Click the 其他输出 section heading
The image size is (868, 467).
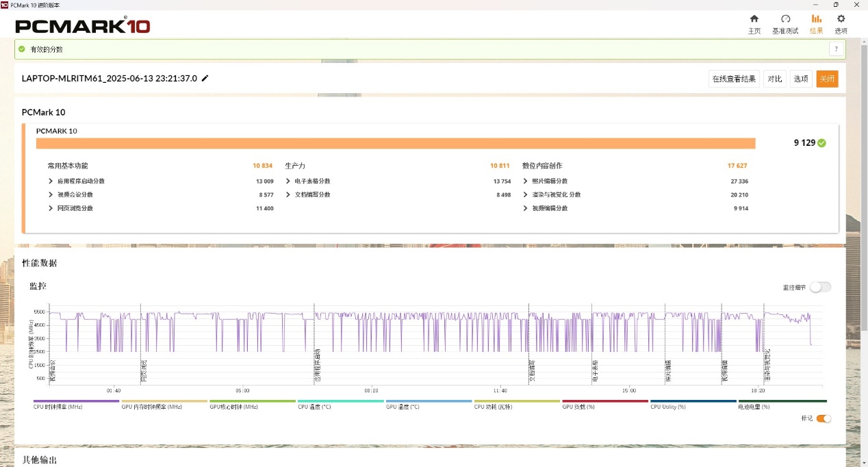pyautogui.click(x=40, y=460)
